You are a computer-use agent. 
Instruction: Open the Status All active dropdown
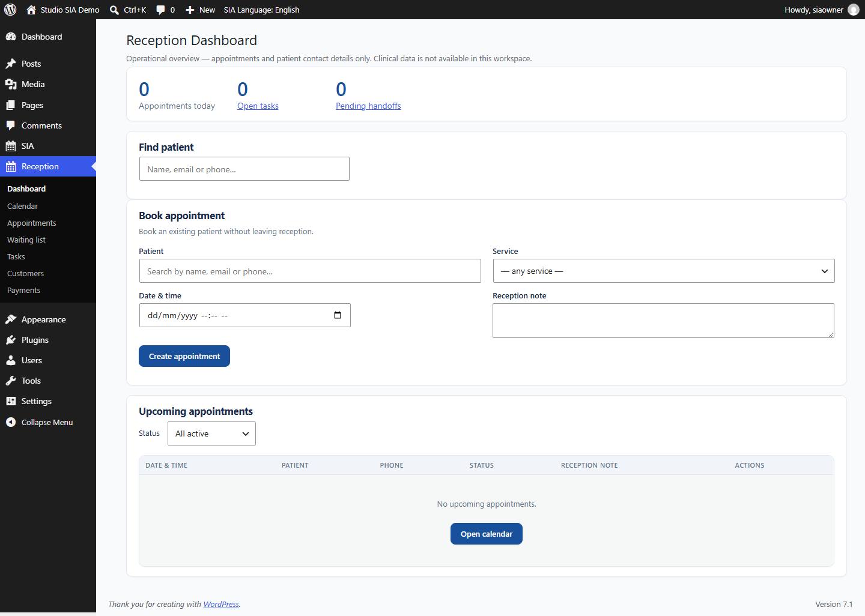click(x=211, y=433)
